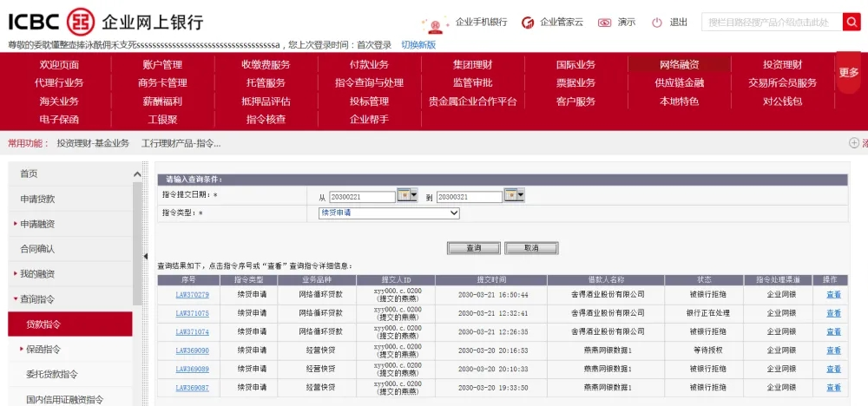The height and width of the screenshot is (406, 868).
Task: Open instruction link LAW370279
Action: [192, 295]
